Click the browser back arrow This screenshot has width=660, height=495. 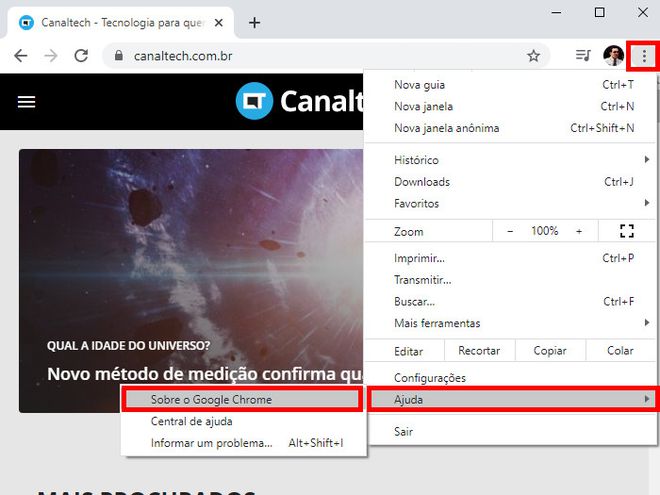point(21,56)
